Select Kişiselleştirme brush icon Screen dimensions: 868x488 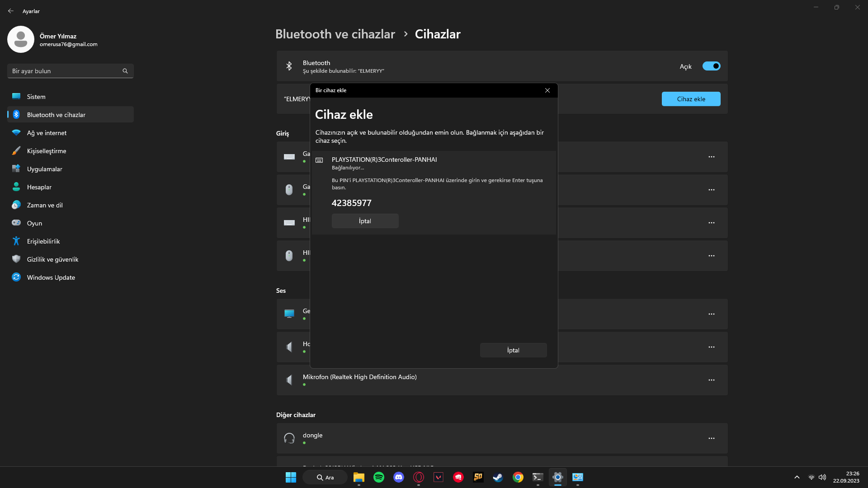[16, 151]
